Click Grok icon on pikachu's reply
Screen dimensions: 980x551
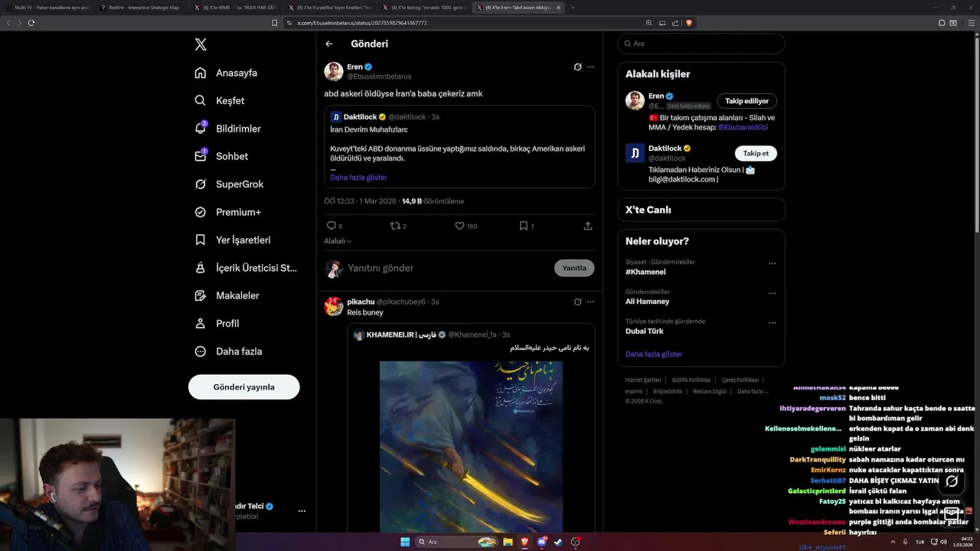577,302
